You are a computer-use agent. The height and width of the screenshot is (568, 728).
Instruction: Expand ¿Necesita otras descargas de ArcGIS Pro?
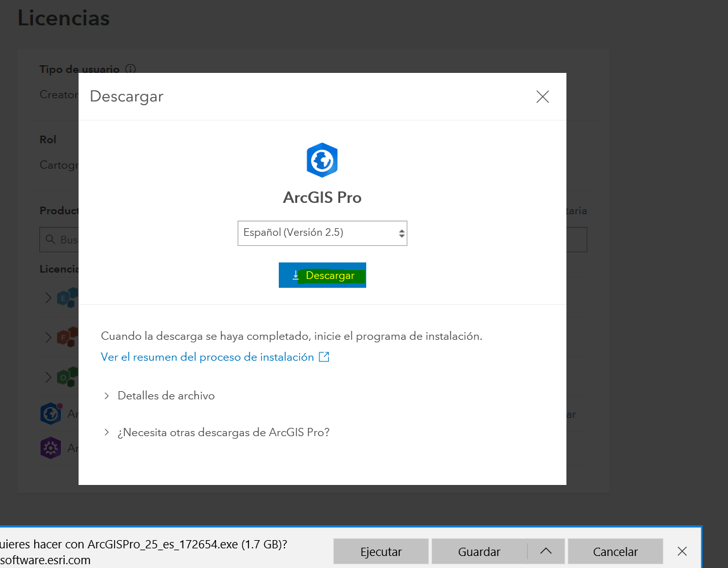pos(216,432)
